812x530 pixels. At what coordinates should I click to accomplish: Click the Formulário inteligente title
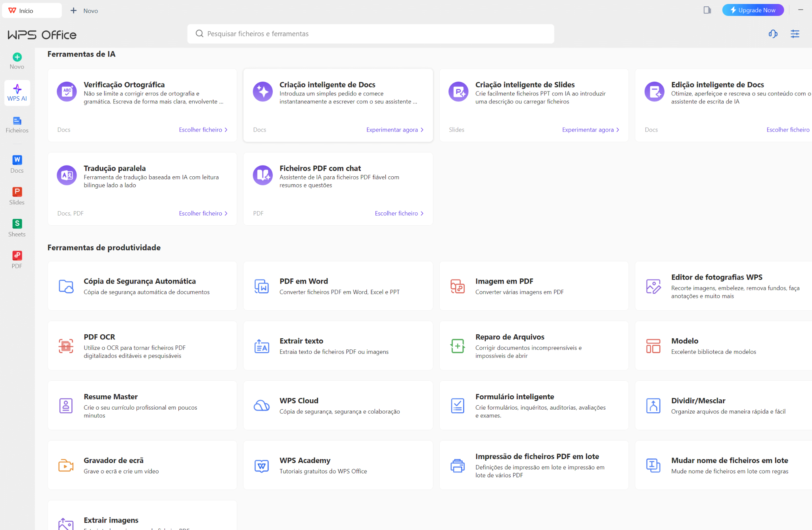[515, 397]
